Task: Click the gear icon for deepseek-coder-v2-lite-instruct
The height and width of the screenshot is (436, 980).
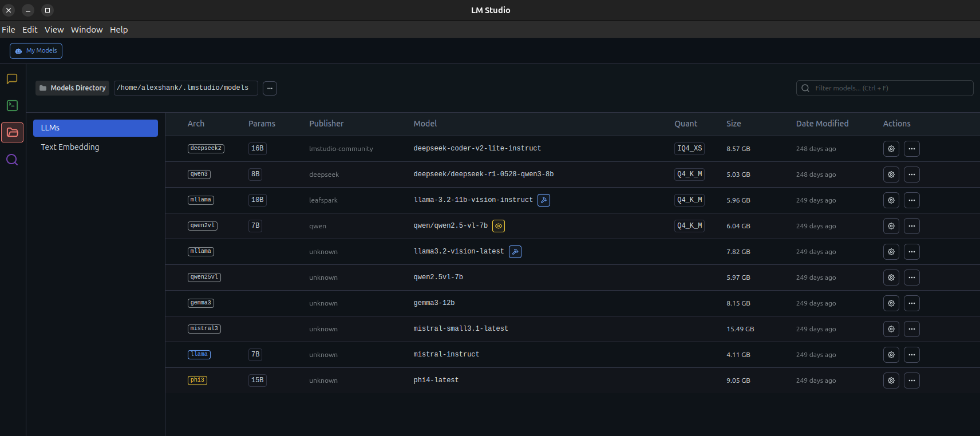Action: click(891, 149)
